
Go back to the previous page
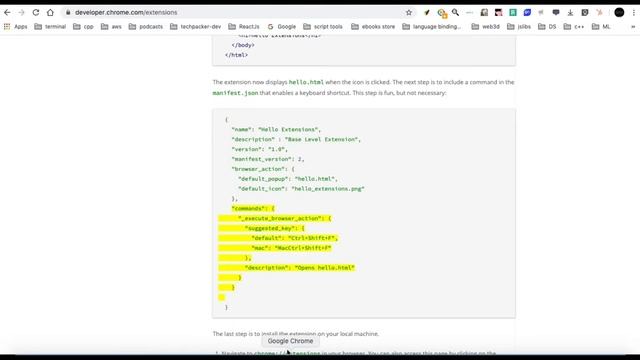pyautogui.click(x=7, y=13)
